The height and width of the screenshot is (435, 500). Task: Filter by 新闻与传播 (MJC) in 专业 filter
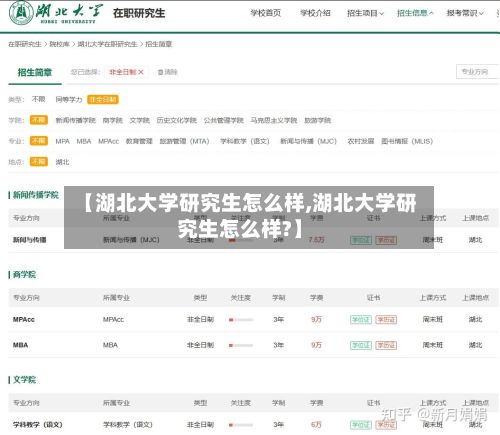[x=309, y=141]
